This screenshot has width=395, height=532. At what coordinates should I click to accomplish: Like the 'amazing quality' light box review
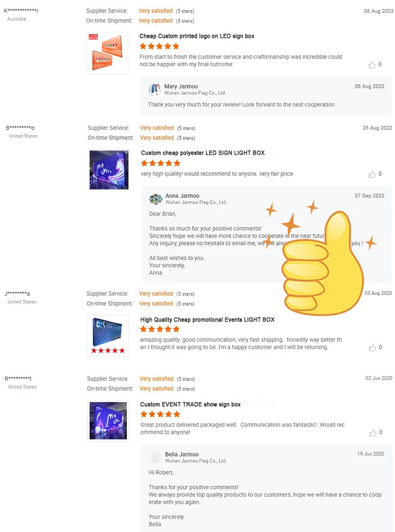pyautogui.click(x=372, y=348)
